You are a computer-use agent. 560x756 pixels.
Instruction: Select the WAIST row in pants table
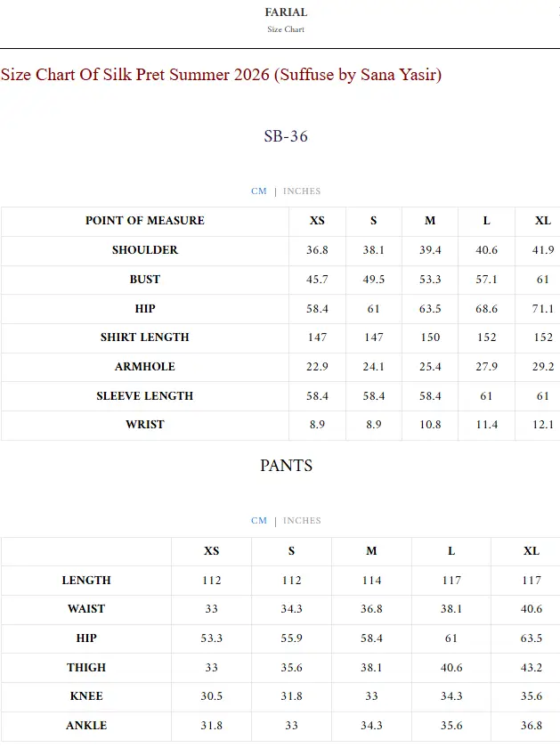pos(86,609)
